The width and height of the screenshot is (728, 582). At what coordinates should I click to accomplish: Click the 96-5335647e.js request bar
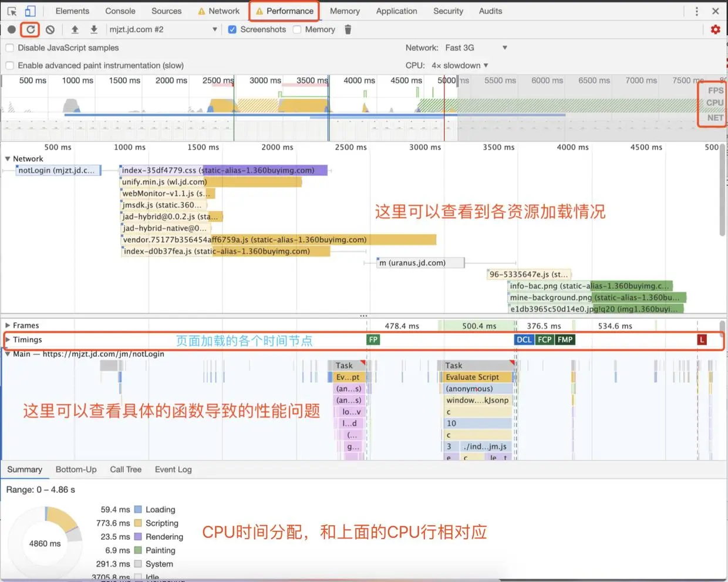(x=529, y=274)
